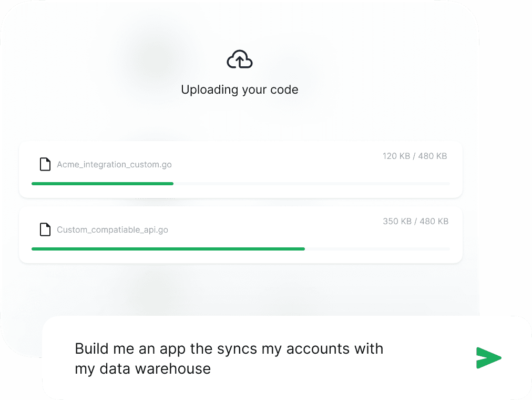Viewport: 532px width, 400px height.
Task: Click the 120 KB / 480 KB label
Action: coord(415,156)
